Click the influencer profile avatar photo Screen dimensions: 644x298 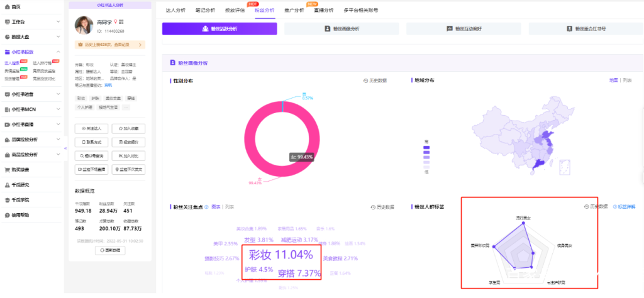tap(83, 25)
